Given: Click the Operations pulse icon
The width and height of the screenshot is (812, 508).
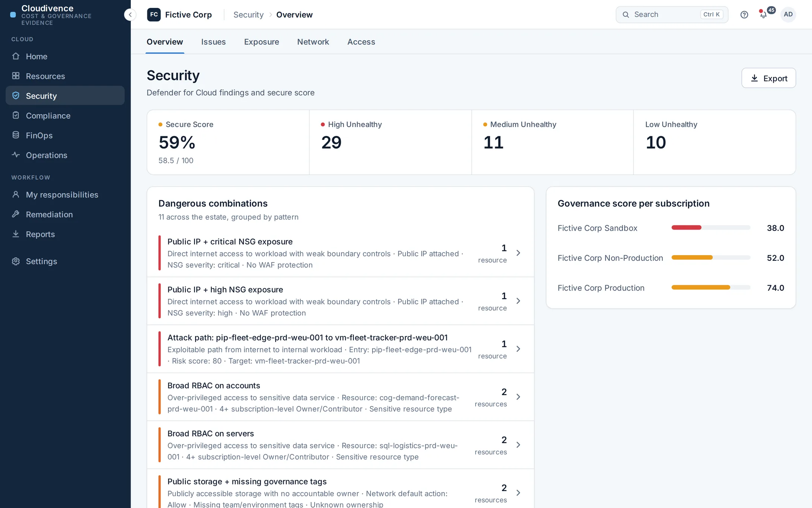Looking at the screenshot, I should [x=15, y=155].
